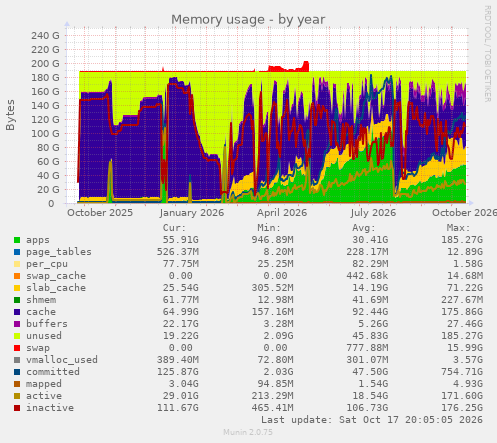Viewport: 497px width, 443px height.
Task: Click the 'Min:' column header
Action: [x=269, y=228]
